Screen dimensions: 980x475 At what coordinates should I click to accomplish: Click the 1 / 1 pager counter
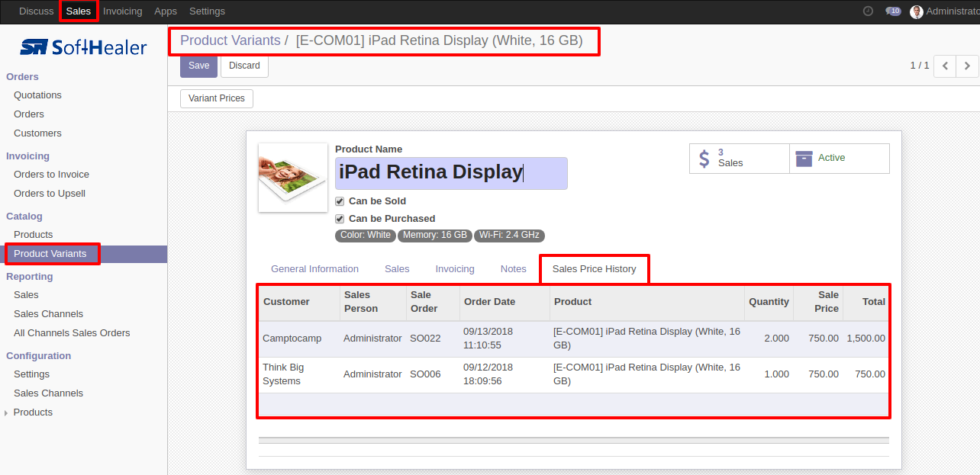click(920, 66)
